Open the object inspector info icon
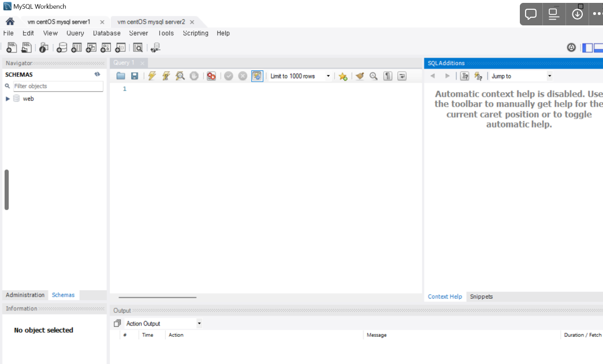Image resolution: width=603 pixels, height=364 pixels. tap(44, 48)
